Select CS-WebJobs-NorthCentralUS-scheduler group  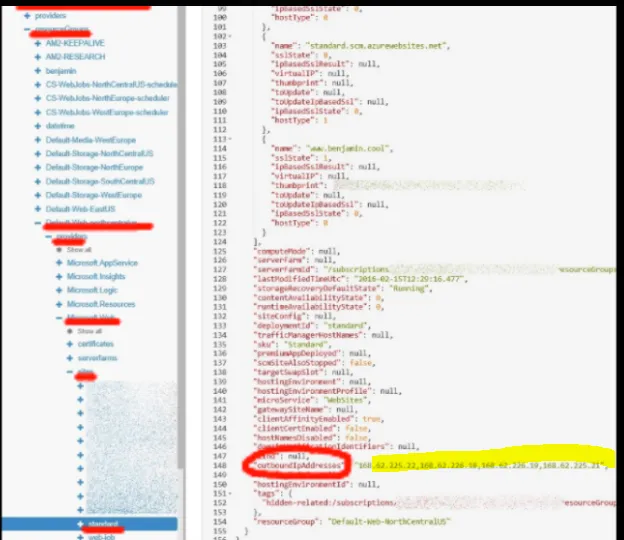coord(111,84)
